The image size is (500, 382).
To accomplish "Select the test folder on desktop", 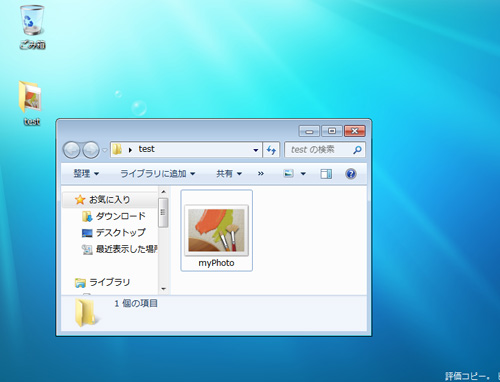I will 31,103.
